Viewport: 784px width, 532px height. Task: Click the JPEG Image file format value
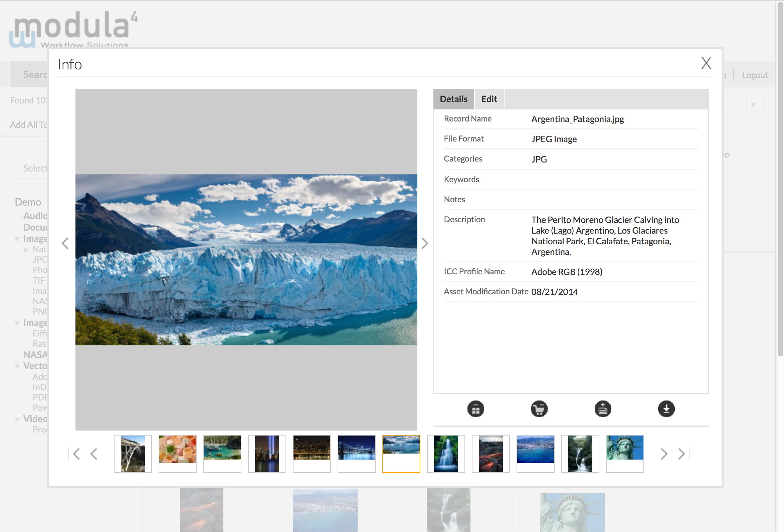[x=554, y=139]
